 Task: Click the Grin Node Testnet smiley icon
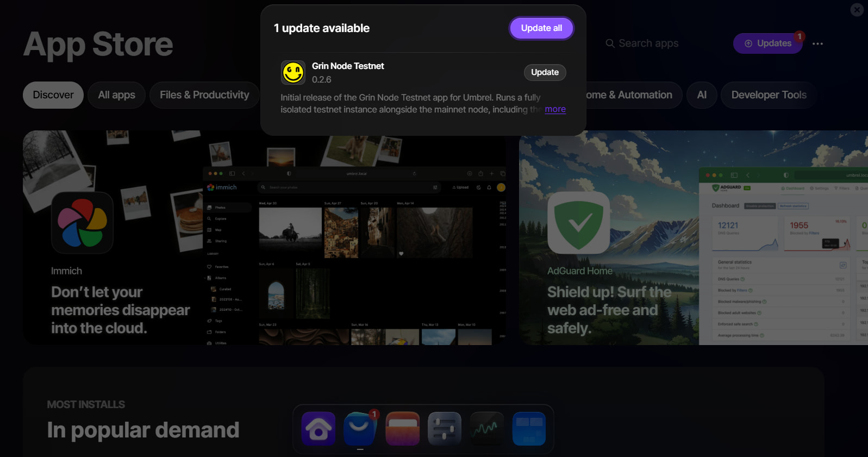(293, 72)
